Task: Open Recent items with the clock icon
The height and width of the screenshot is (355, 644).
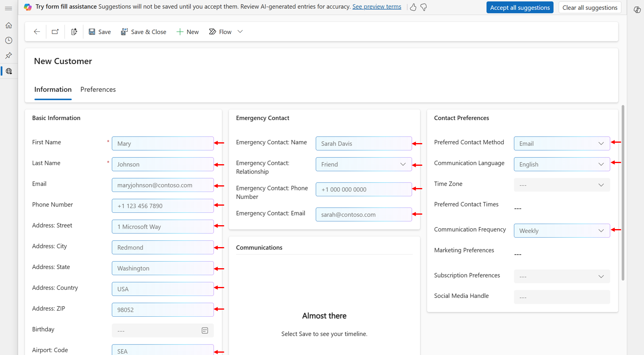Action: (x=9, y=40)
